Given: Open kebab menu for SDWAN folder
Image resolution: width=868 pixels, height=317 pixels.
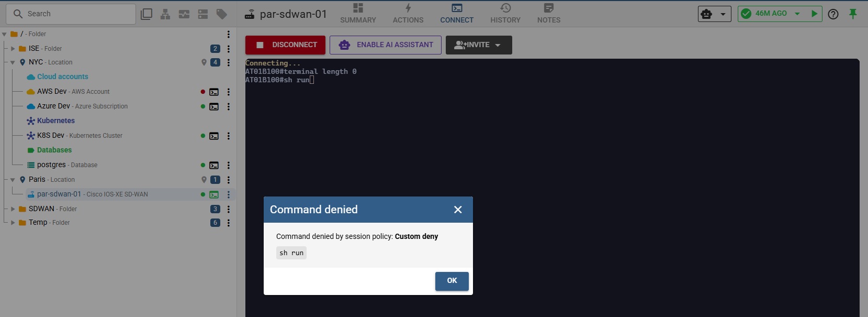Looking at the screenshot, I should pyautogui.click(x=229, y=209).
